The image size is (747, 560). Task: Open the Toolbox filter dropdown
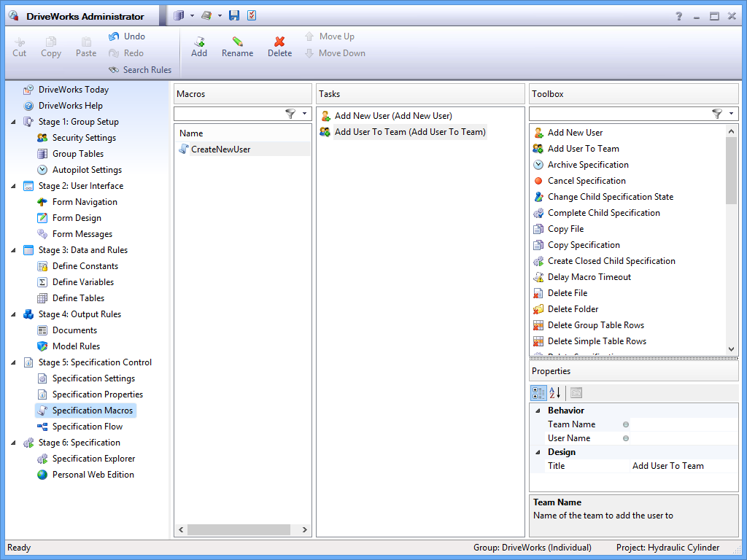tap(731, 113)
